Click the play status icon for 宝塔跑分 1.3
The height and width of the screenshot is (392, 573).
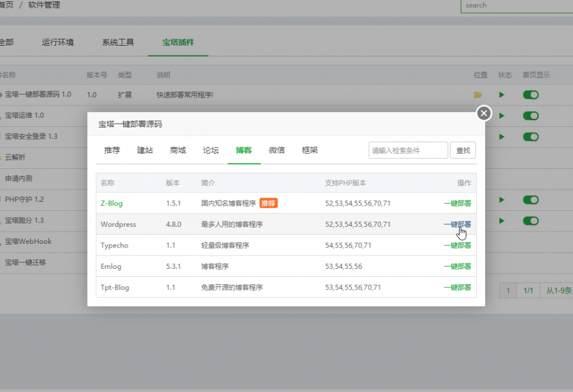(502, 221)
